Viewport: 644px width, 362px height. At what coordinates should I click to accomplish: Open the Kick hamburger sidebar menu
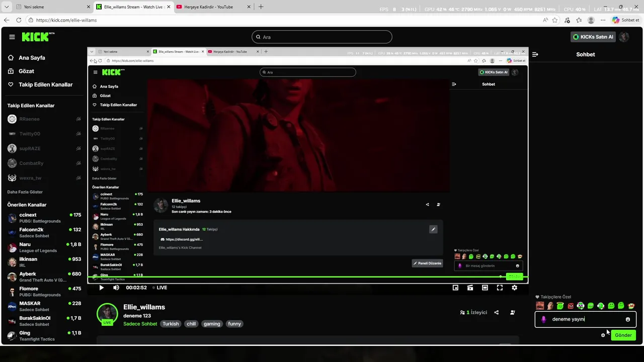[12, 37]
